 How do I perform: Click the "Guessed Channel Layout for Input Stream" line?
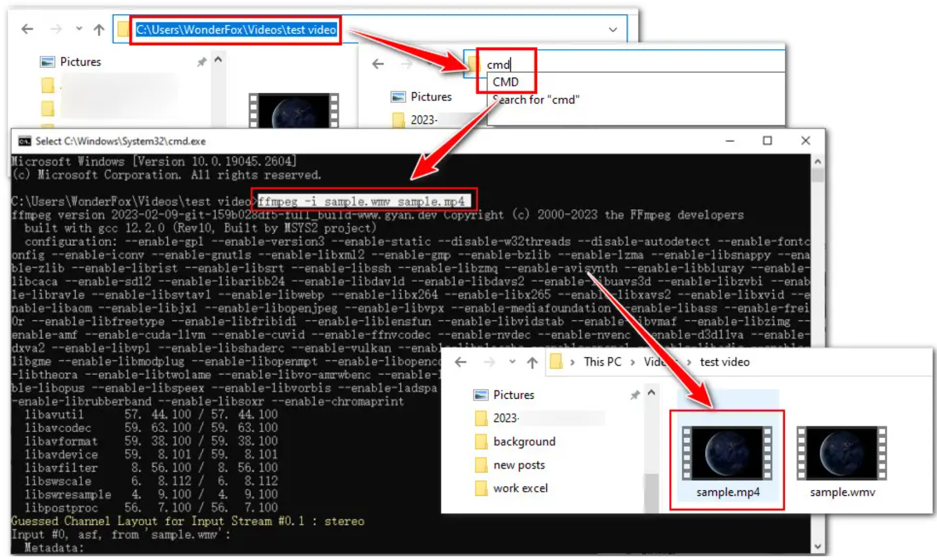(x=188, y=521)
